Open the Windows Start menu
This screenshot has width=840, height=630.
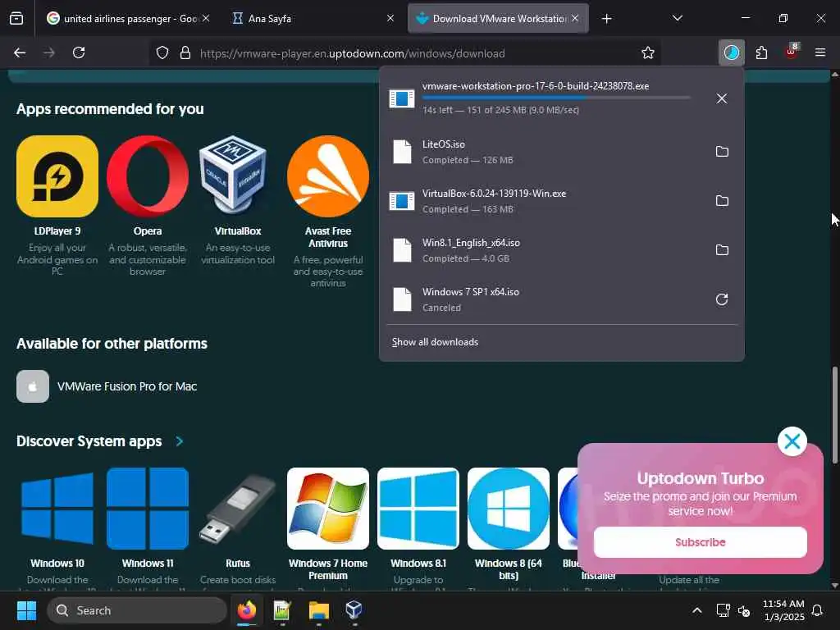[26, 610]
